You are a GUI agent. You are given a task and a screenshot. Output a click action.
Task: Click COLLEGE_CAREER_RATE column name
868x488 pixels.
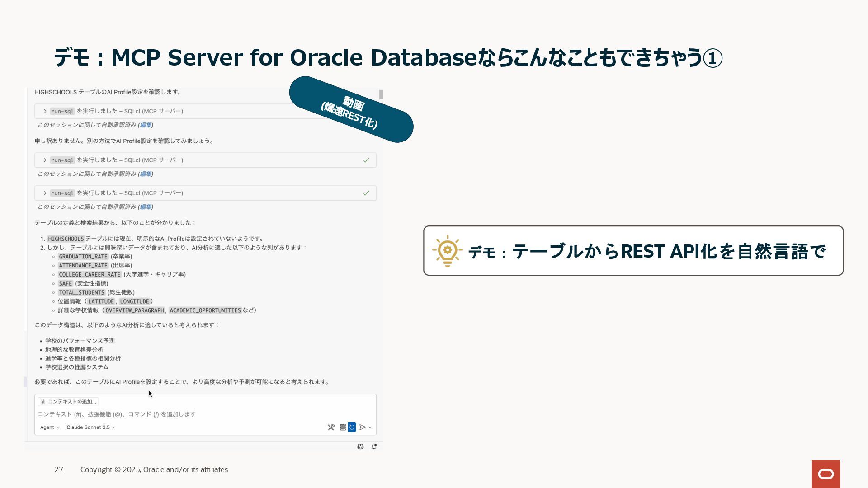click(90, 274)
